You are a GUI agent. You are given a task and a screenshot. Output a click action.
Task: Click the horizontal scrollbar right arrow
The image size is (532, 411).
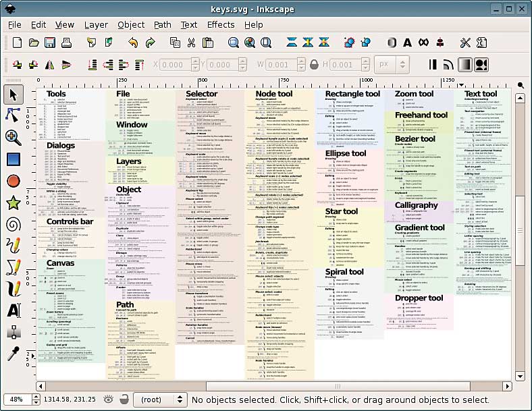(x=507, y=386)
